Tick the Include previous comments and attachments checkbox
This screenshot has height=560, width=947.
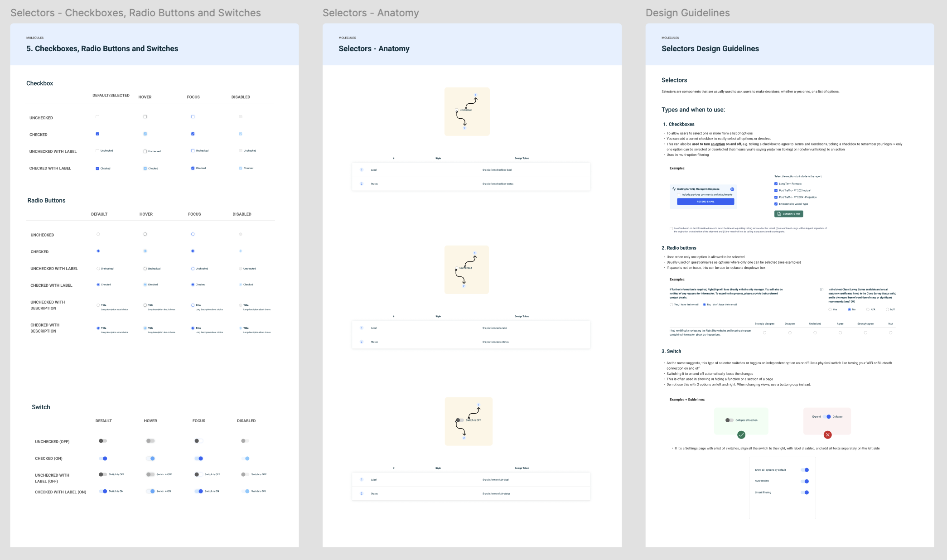(x=679, y=195)
